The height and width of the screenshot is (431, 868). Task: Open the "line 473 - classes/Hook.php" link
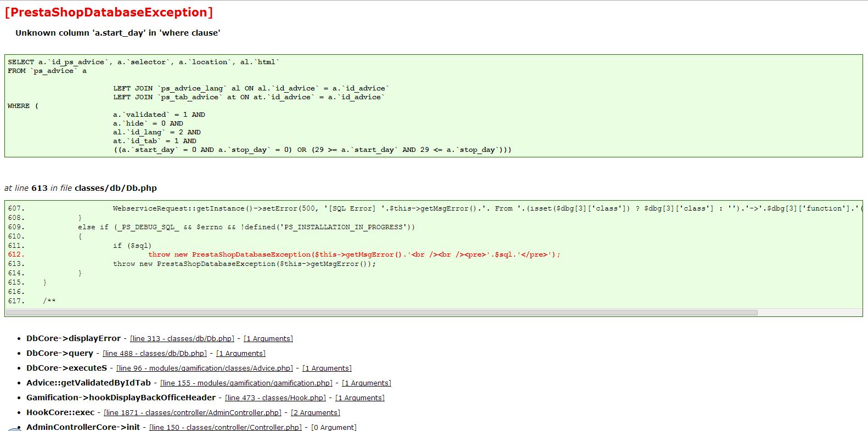(275, 398)
